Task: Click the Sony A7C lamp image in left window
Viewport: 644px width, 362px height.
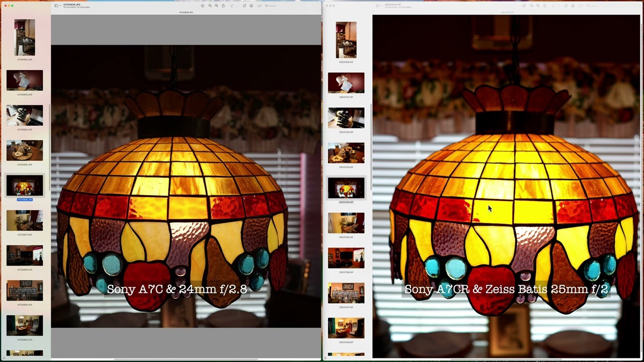Action: tap(186, 186)
